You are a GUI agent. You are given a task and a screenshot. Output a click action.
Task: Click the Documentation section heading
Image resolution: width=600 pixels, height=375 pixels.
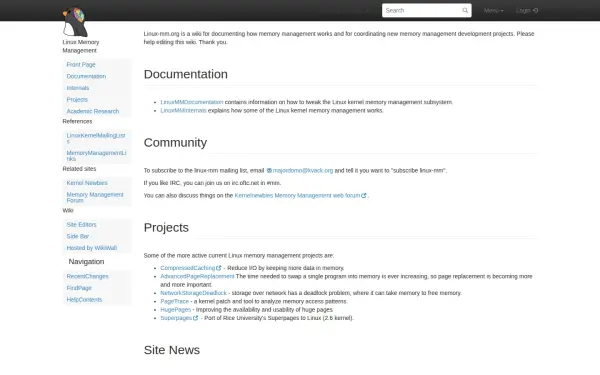[x=186, y=74]
